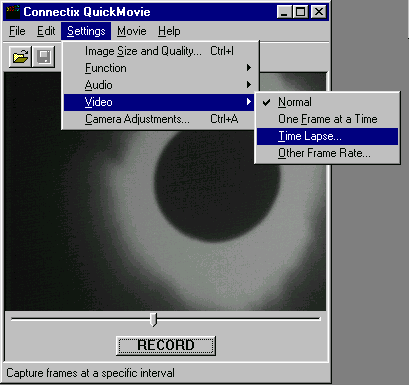Open the File menu
This screenshot has height=385, width=409.
tap(17, 31)
